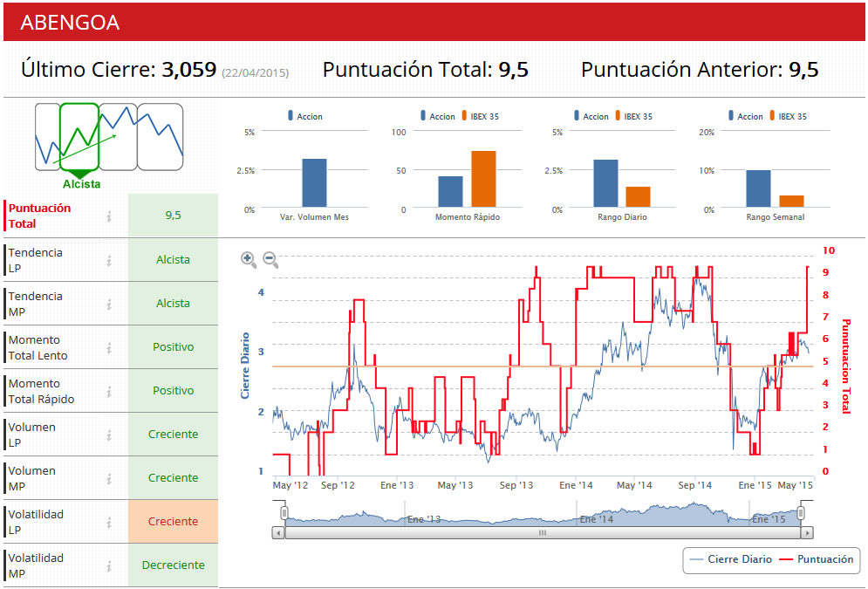
Task: Click the blue Accion Momento Rápido bar
Action: point(451,192)
